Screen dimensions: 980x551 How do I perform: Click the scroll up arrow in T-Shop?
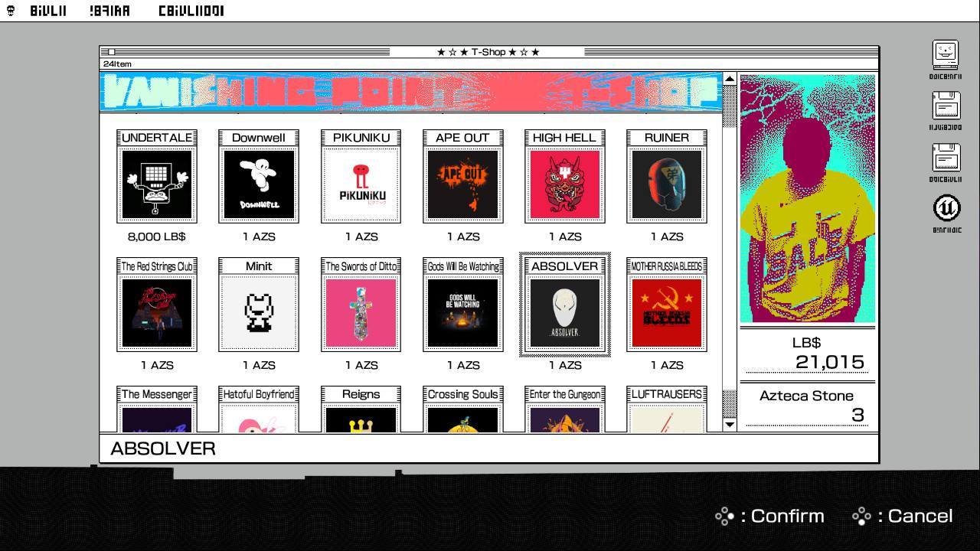point(730,79)
